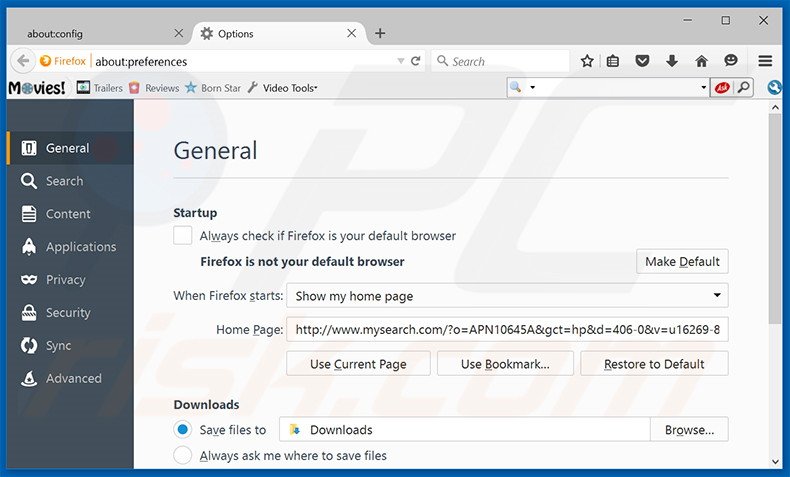
Task: Click the Movies! toolbar logo
Action: click(x=37, y=88)
